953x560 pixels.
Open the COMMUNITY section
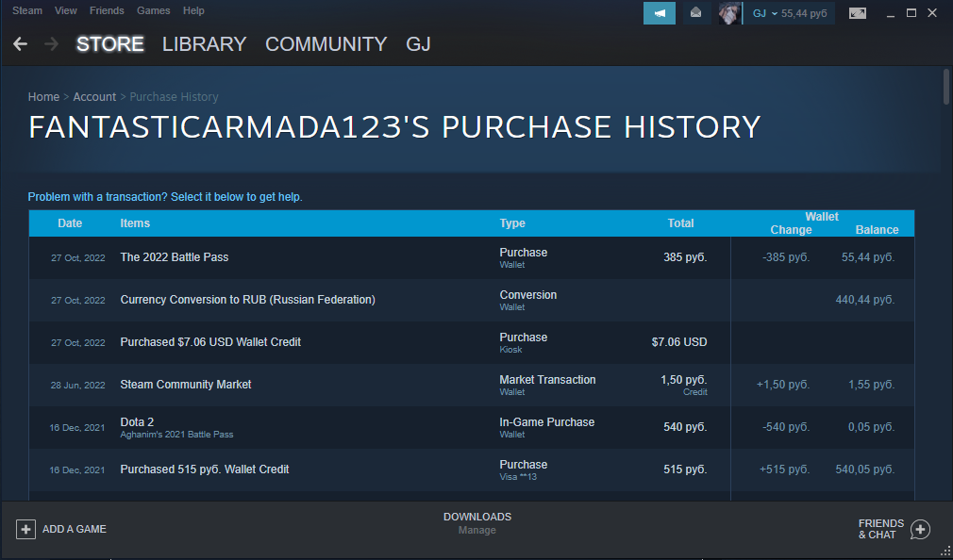coord(326,43)
